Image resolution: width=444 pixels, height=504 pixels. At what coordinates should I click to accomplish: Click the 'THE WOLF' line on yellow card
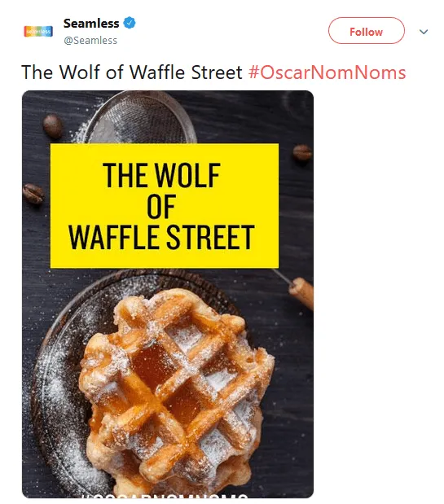(x=161, y=175)
